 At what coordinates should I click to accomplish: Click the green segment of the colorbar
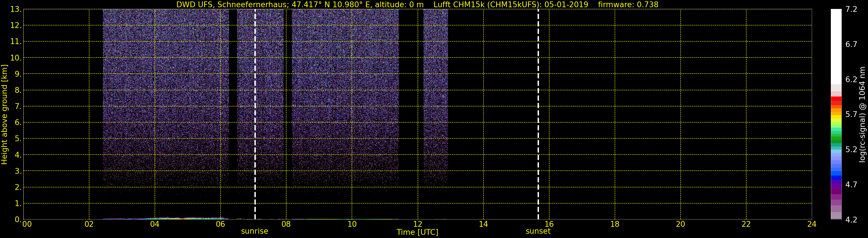(x=836, y=139)
